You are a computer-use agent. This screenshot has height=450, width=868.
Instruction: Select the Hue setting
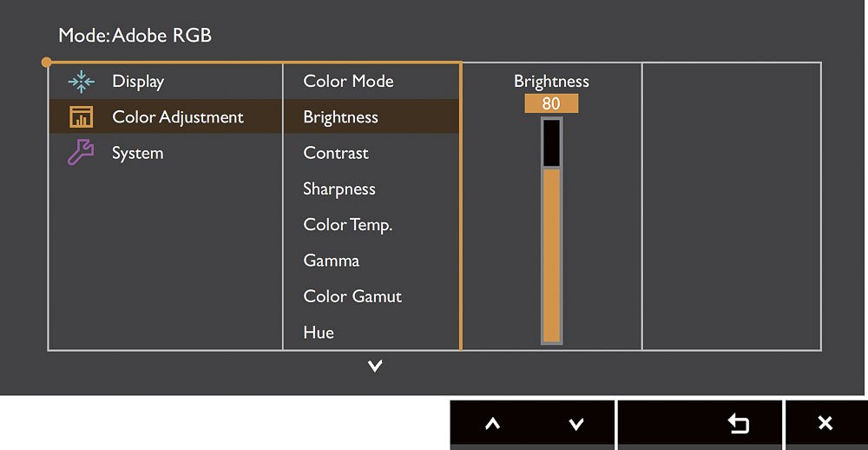(x=319, y=333)
